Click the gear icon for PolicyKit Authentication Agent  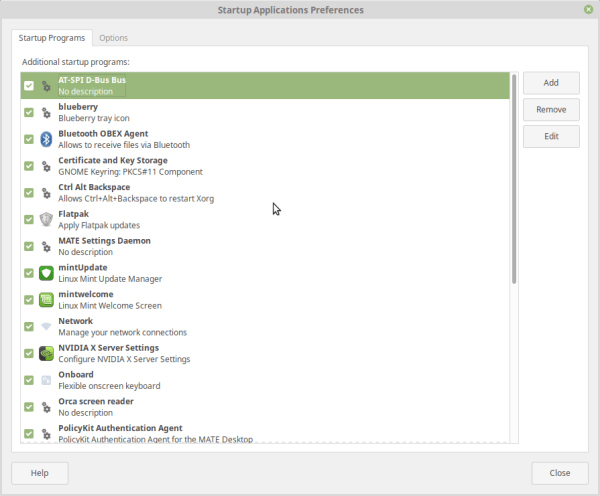pyautogui.click(x=46, y=434)
